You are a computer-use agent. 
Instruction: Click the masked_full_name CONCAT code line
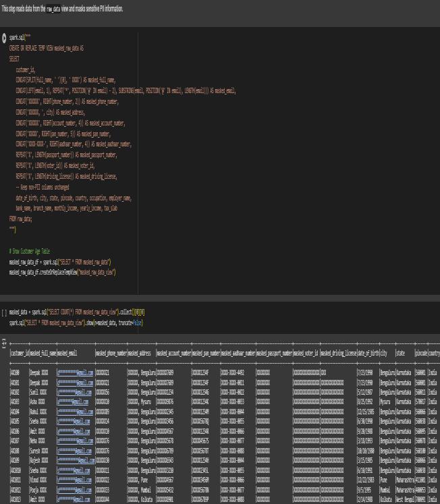66,80
